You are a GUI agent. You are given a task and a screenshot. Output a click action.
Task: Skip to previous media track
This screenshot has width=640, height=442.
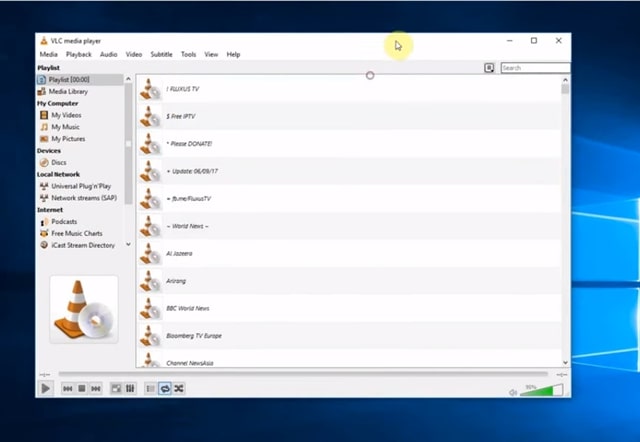pos(68,389)
